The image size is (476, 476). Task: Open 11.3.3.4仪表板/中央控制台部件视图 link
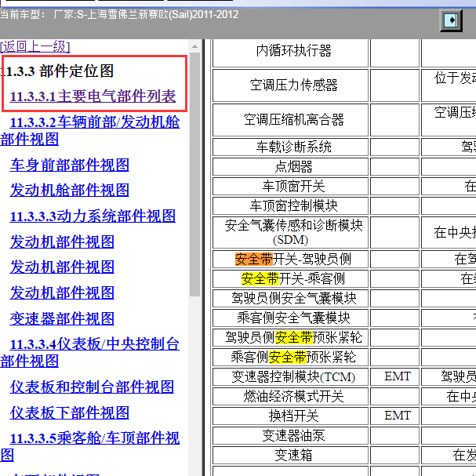pos(90,352)
